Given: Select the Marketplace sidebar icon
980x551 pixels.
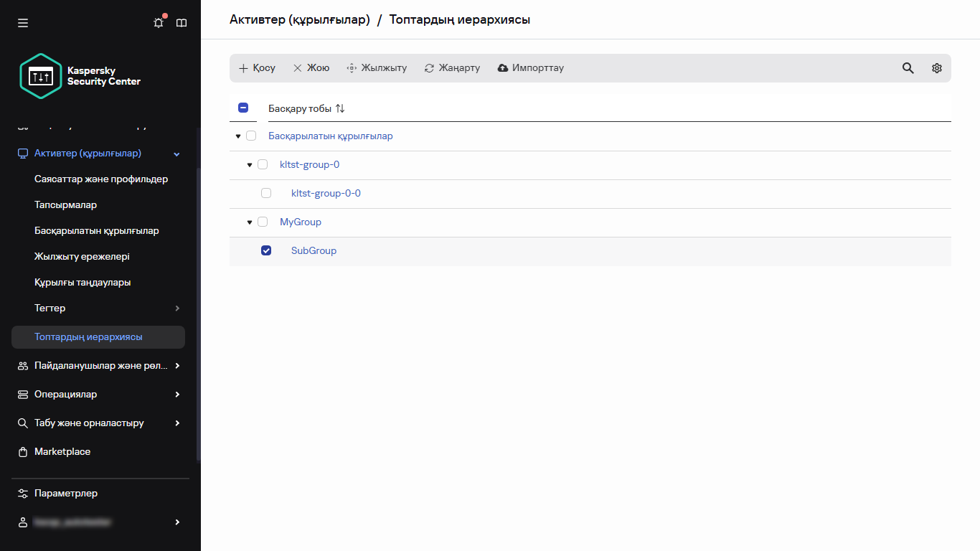Looking at the screenshot, I should [x=22, y=451].
